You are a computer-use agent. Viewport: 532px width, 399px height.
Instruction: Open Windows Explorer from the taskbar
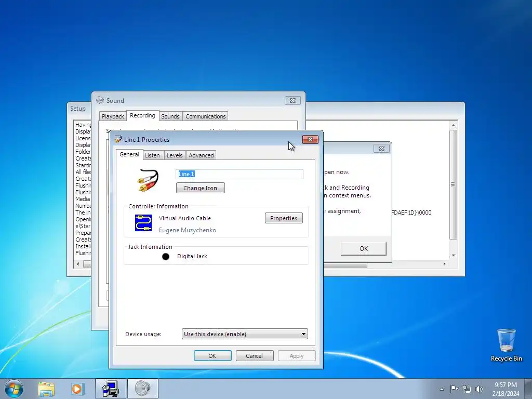click(46, 389)
